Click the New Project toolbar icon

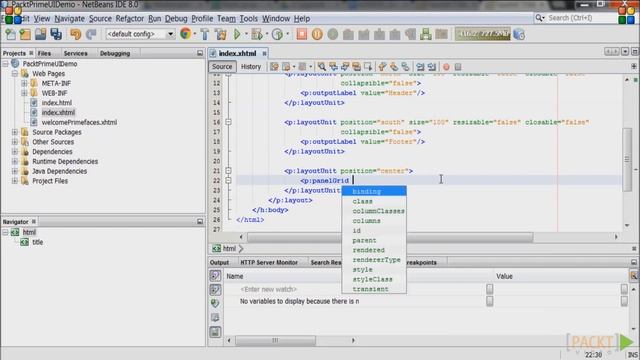click(25, 34)
